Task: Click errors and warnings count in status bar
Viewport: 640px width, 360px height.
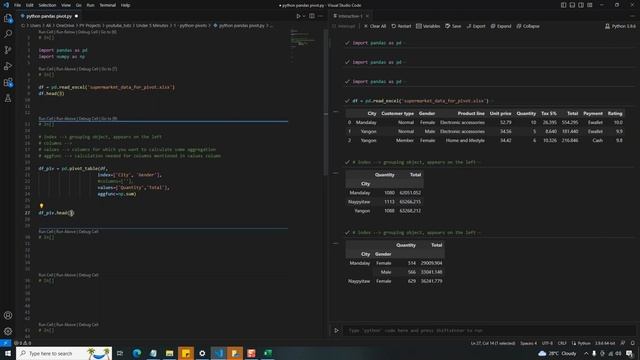Action: 22,343
